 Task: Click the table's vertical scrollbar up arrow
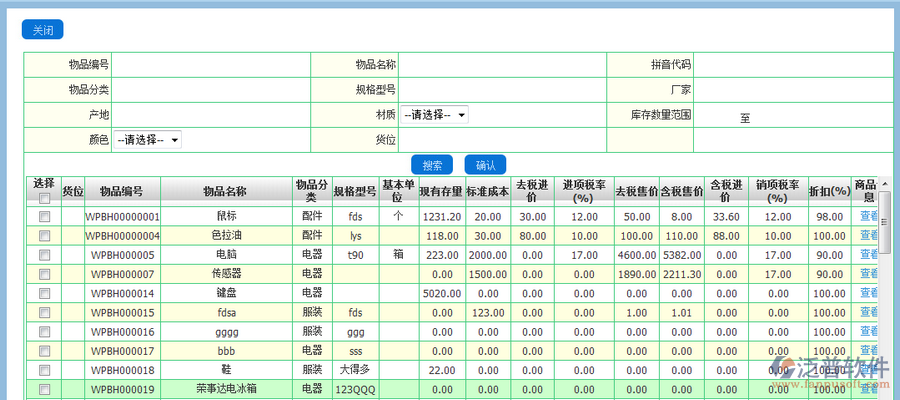tap(885, 185)
